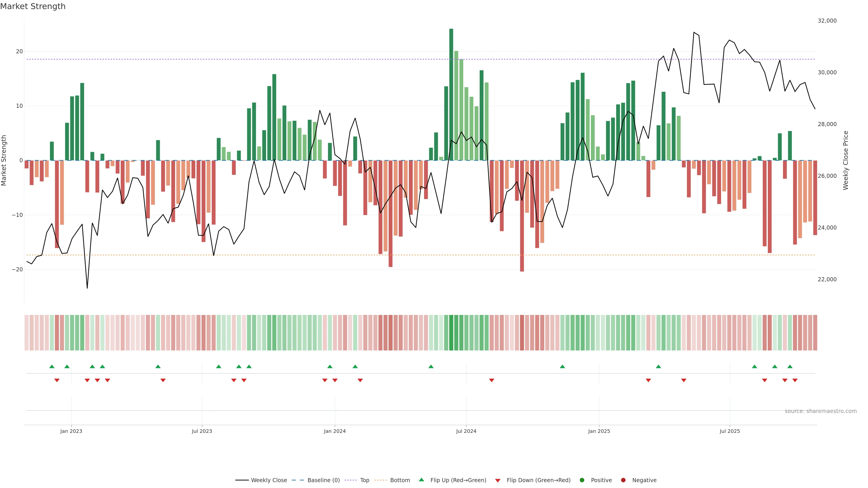Screen dimensions: 868x488
Task: Click the Market Strength chart title
Action: coord(33,6)
